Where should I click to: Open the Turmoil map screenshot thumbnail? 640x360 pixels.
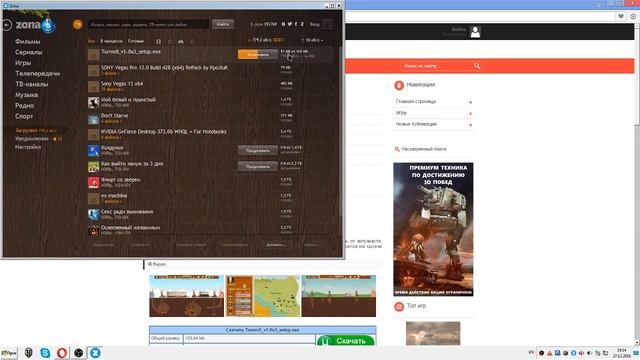(263, 296)
